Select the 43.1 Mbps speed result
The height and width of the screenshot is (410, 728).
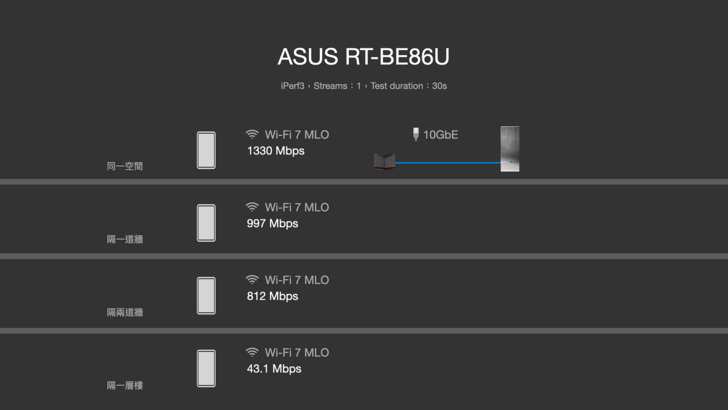click(274, 369)
